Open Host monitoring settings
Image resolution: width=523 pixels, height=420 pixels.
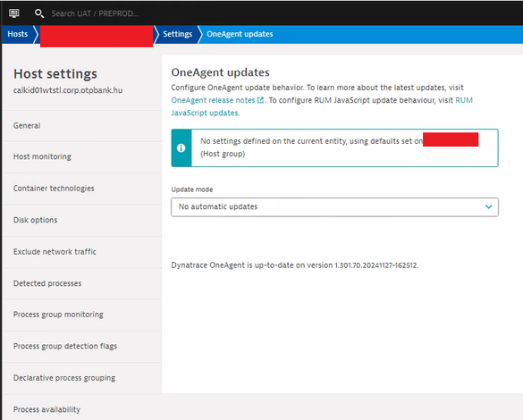pyautogui.click(x=82, y=156)
